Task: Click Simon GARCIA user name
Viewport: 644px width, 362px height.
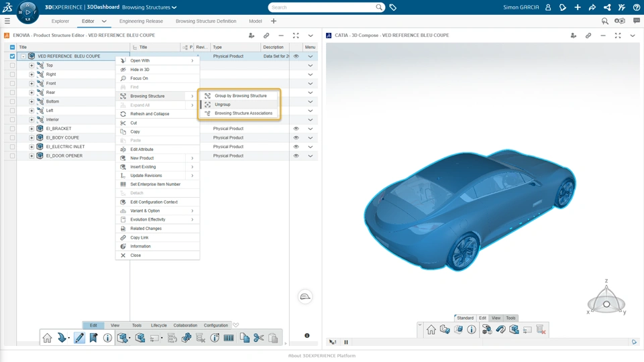Action: 522,7
